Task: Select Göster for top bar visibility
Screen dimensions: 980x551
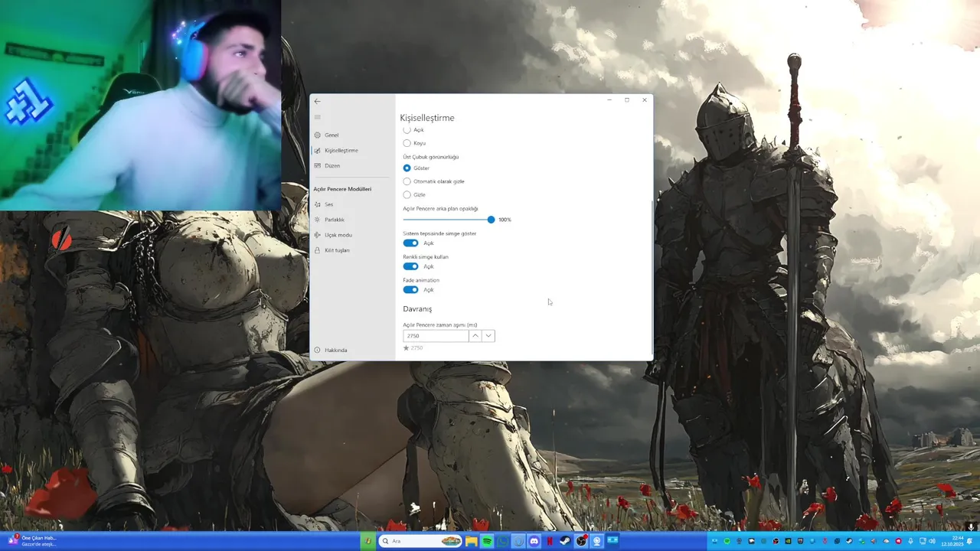Action: pos(407,168)
